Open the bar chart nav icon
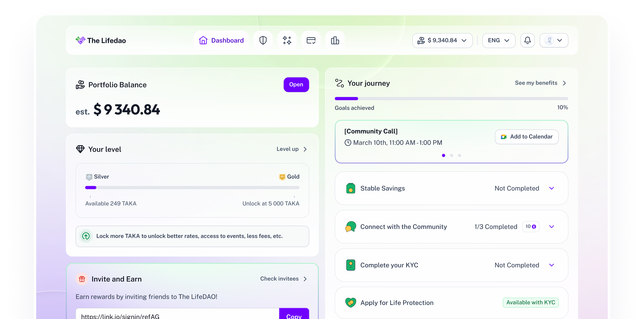This screenshot has height=319, width=644. pyautogui.click(x=335, y=40)
